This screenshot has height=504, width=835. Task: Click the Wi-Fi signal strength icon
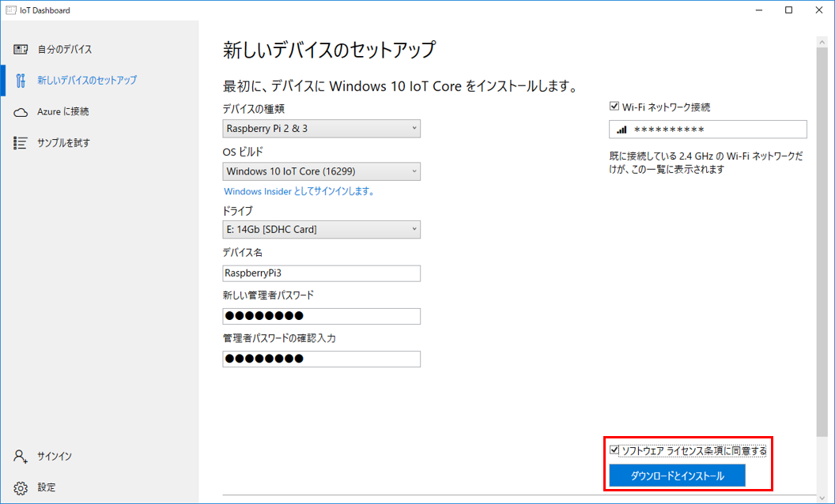click(x=622, y=130)
